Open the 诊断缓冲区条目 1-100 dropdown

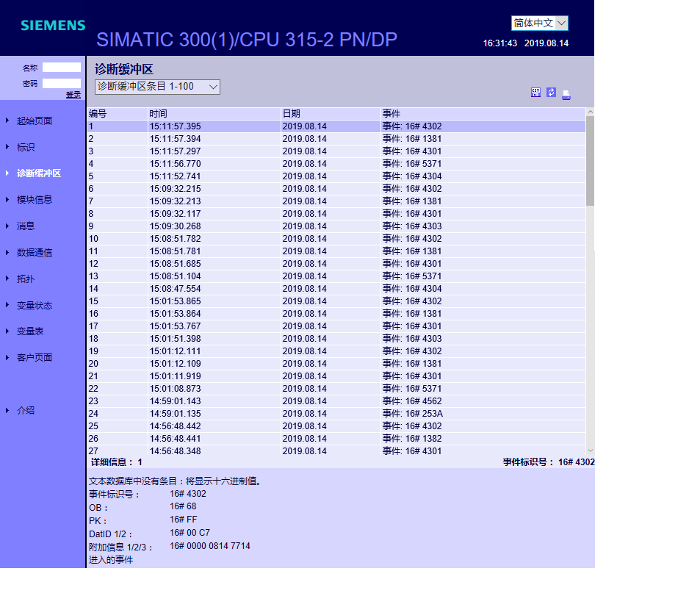pos(157,87)
